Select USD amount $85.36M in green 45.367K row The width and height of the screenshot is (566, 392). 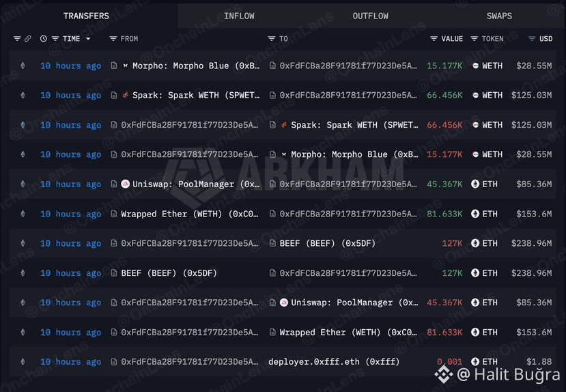click(x=534, y=184)
